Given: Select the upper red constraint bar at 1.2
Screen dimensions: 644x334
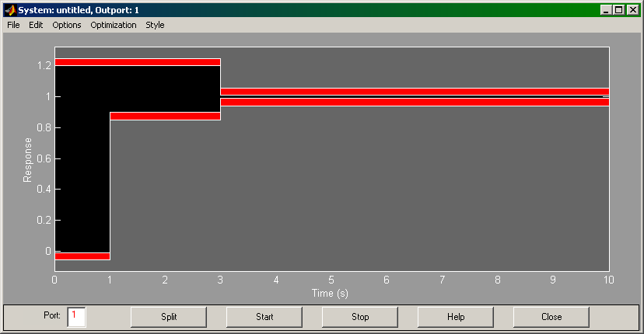Looking at the screenshot, I should click(138, 62).
